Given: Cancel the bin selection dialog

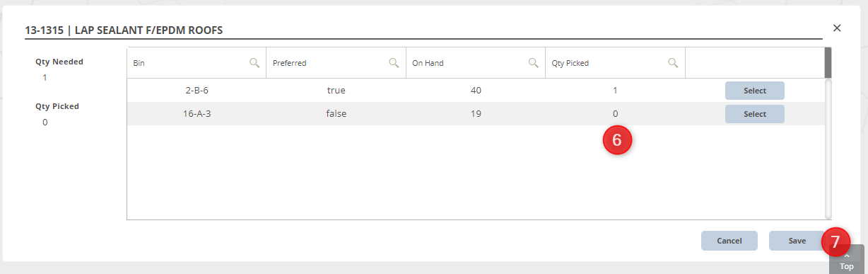Looking at the screenshot, I should pyautogui.click(x=729, y=241).
